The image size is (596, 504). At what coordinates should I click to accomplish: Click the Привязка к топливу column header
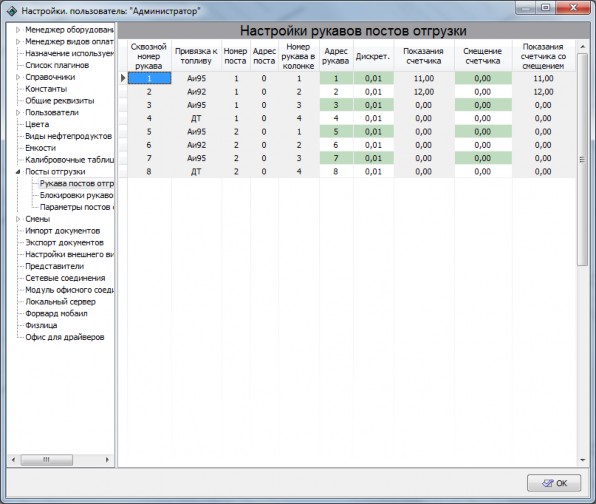coord(196,56)
